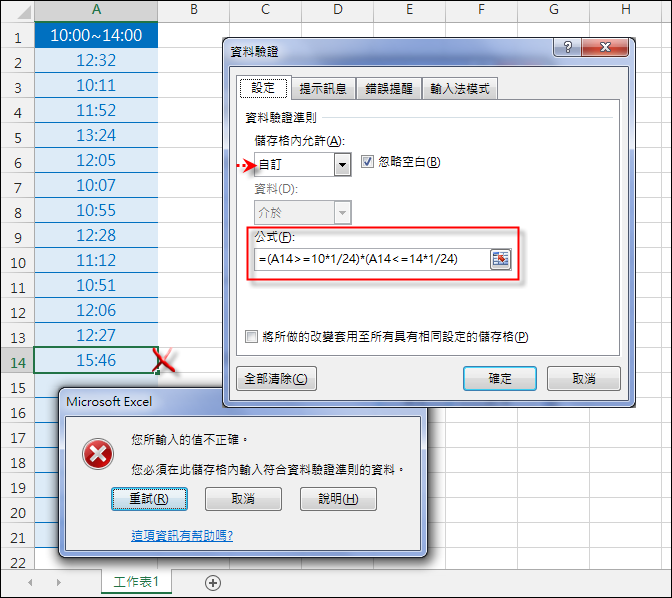Select the 工作表1 sheet tab
The image size is (672, 598).
click(x=136, y=582)
